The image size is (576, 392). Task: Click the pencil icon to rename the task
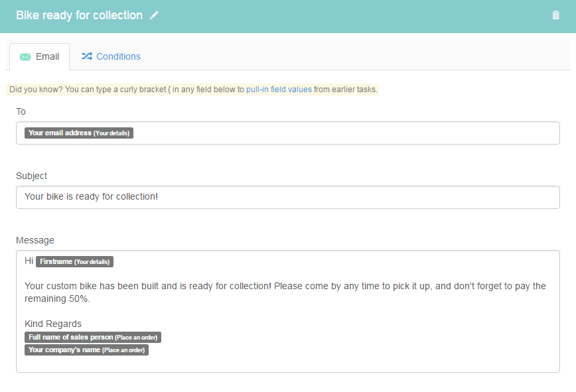coord(154,15)
